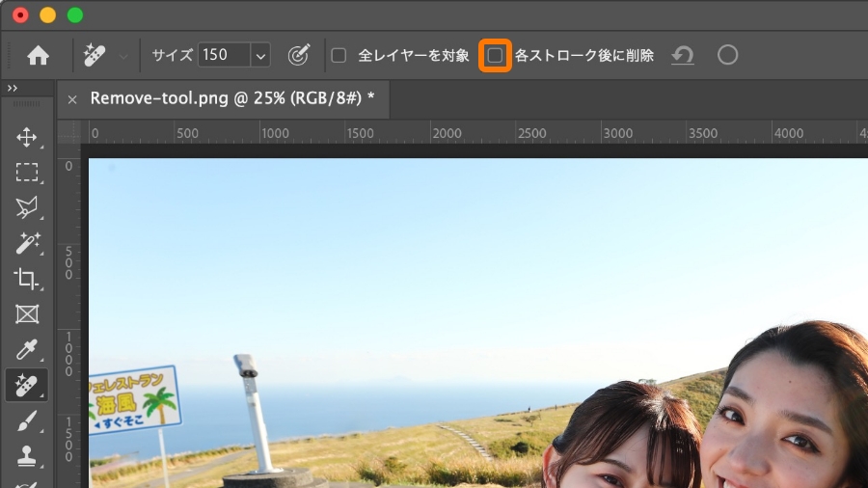Image resolution: width=868 pixels, height=488 pixels.
Task: Expand the toolbar with double-arrow
Action: (x=13, y=88)
